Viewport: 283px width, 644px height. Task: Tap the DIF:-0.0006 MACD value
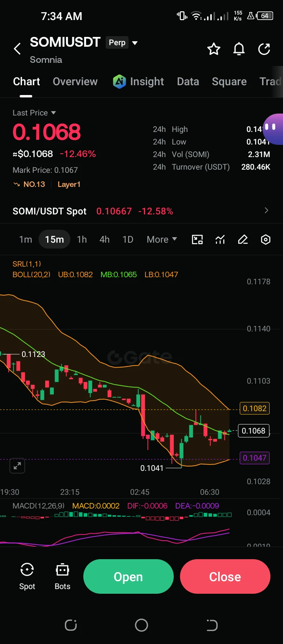pos(147,506)
